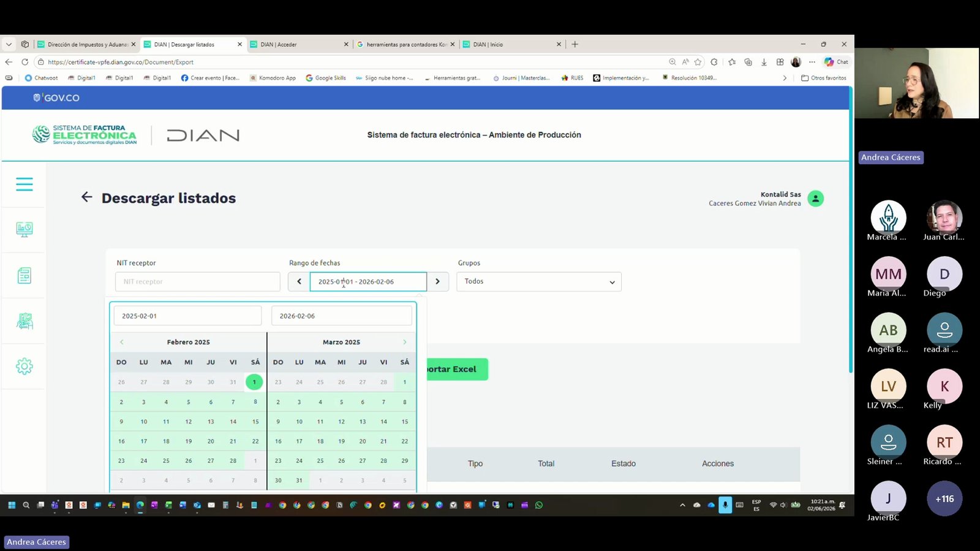Add page to favorites star icon
The height and width of the screenshot is (551, 980).
(698, 62)
